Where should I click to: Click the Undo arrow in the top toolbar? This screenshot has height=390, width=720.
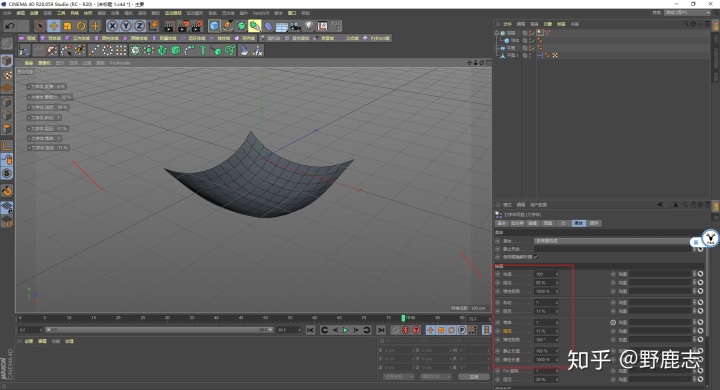tap(10, 26)
